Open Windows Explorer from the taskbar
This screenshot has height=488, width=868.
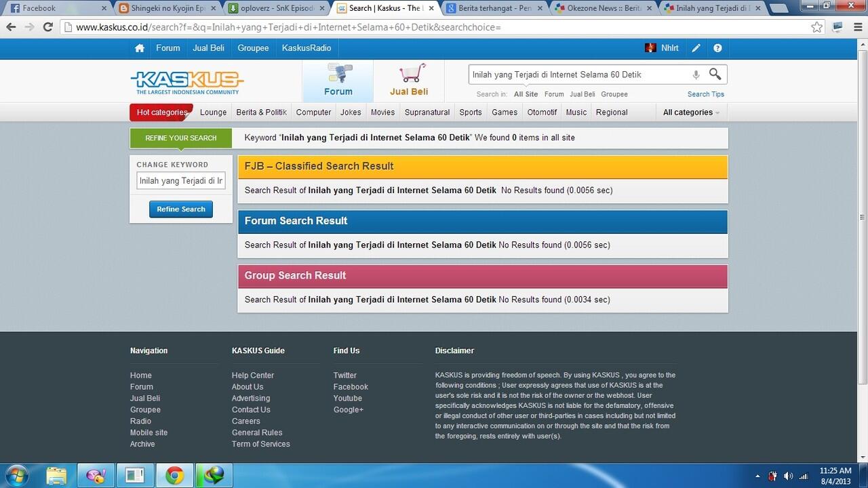[57, 476]
